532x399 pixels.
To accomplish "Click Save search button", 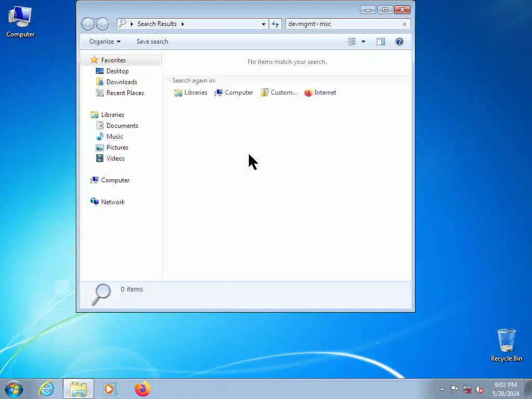I will click(152, 42).
